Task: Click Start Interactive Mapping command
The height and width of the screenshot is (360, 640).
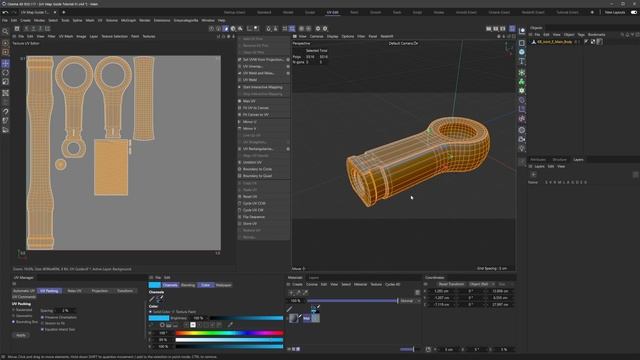Action: point(262,87)
